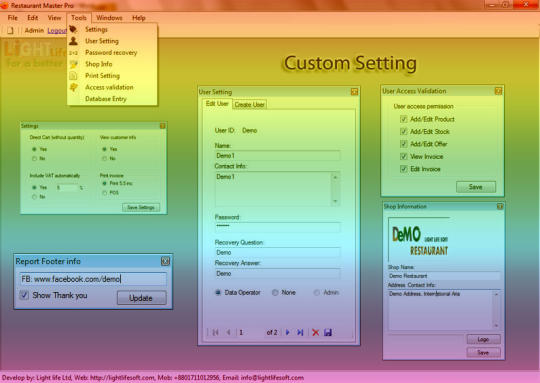Click Update in Report Footer info

[142, 298]
